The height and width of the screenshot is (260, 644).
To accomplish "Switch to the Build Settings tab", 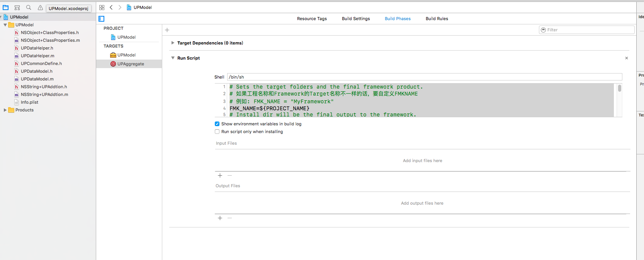I will (x=356, y=19).
